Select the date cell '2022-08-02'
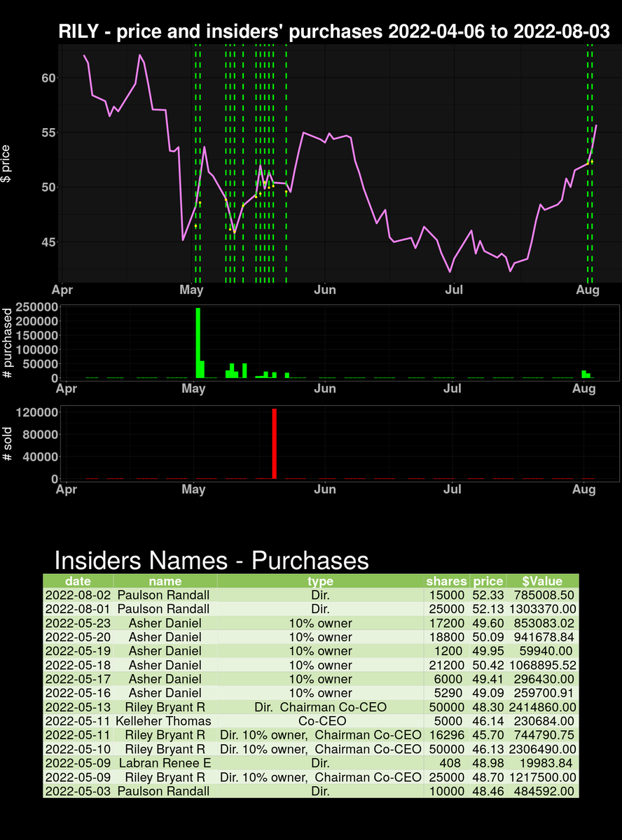This screenshot has width=622, height=840. (x=78, y=595)
